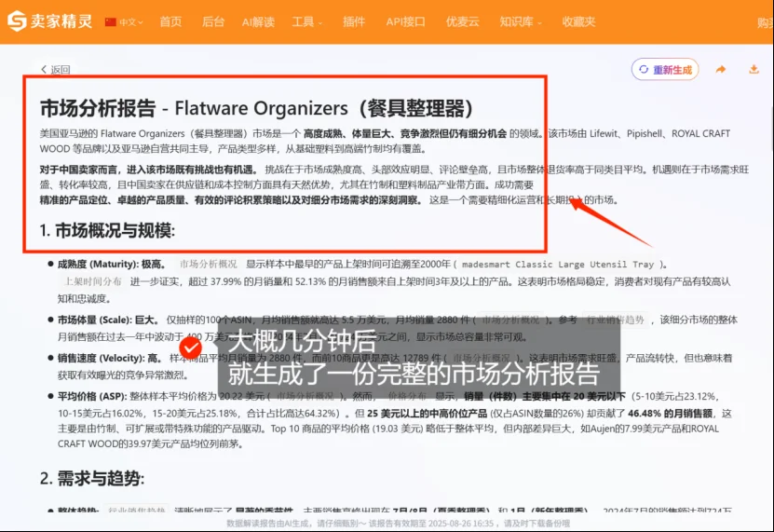Click the 行业销售趋势 reference tag in 市场体量 bullet

[615, 320]
